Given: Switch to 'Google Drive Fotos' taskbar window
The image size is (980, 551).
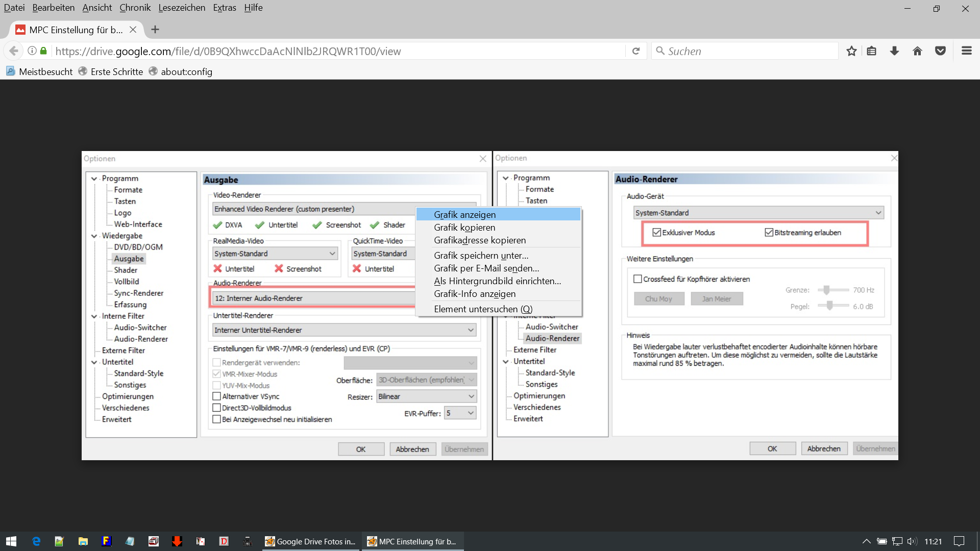Looking at the screenshot, I should pyautogui.click(x=310, y=541).
